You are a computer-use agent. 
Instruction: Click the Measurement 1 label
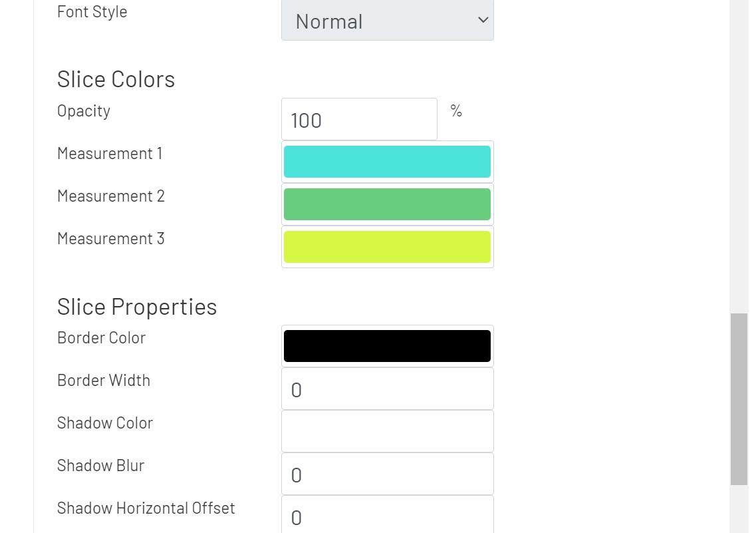109,154
